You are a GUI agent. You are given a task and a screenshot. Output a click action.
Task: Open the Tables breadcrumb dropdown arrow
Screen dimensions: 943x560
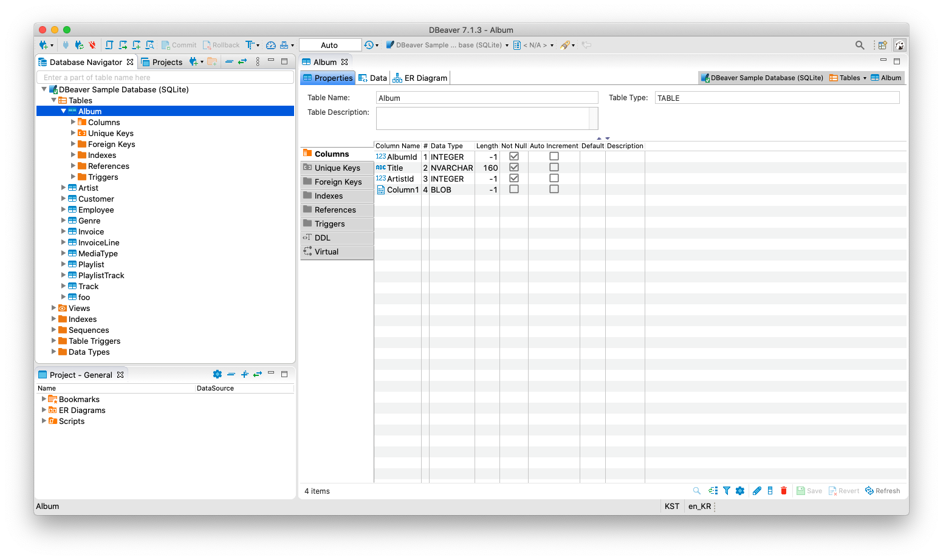[865, 78]
